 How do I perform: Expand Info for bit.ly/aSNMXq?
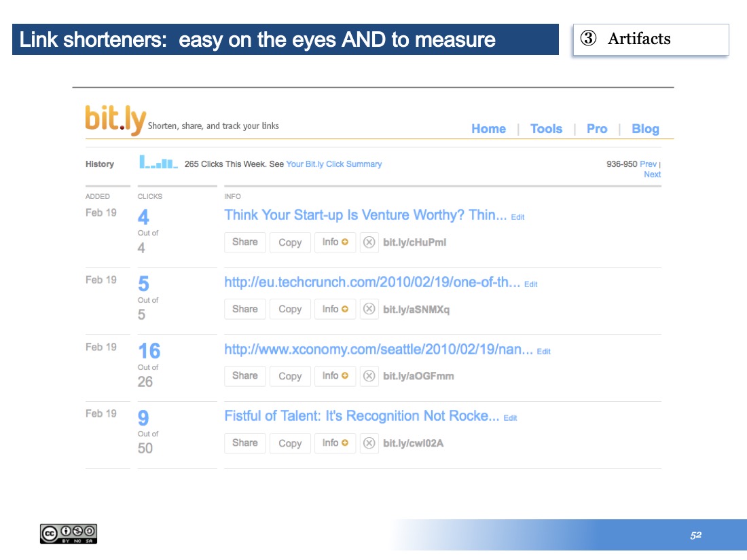click(x=335, y=309)
